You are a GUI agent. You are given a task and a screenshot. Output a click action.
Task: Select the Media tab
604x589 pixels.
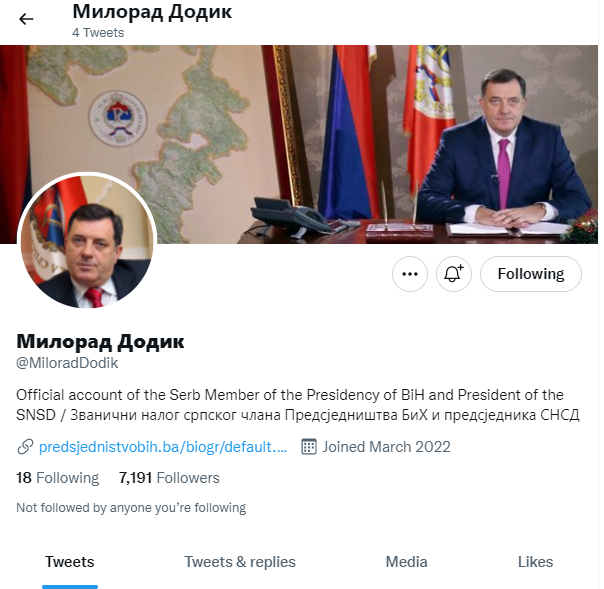point(406,562)
